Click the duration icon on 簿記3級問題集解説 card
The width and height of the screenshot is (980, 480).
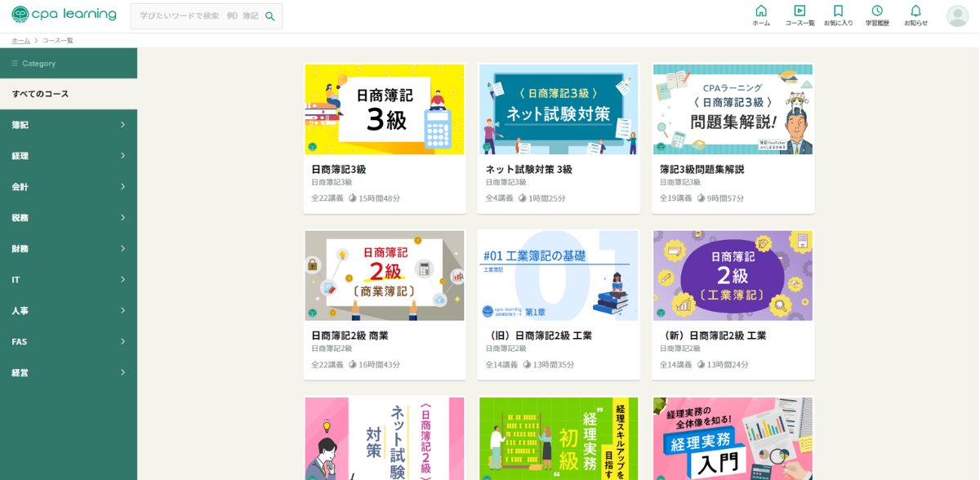[x=702, y=198]
